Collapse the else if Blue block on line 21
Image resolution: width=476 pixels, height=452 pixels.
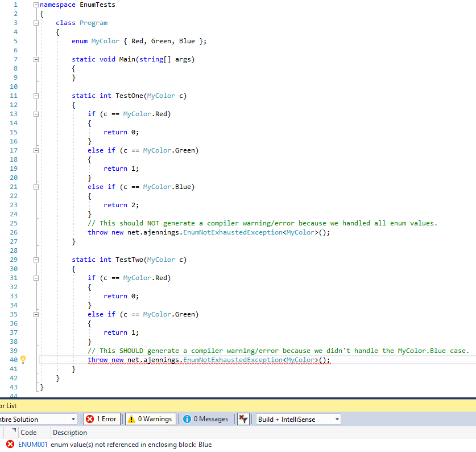tap(36, 187)
